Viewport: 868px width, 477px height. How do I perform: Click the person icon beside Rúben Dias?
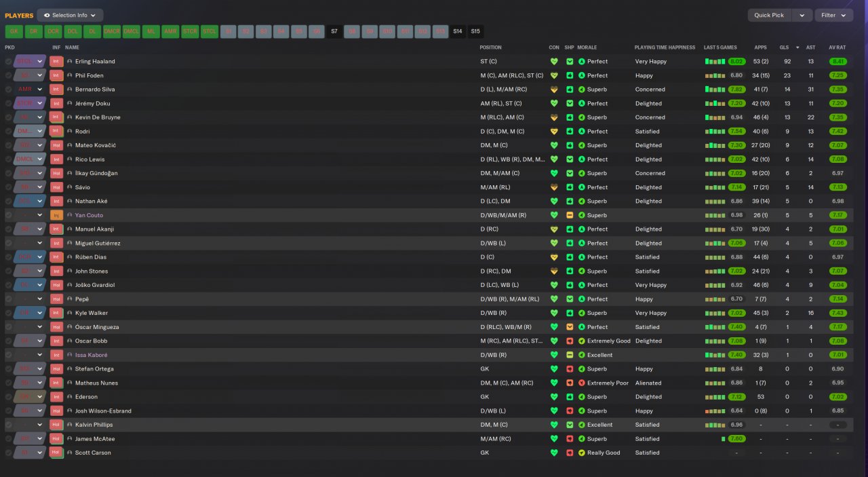69,257
